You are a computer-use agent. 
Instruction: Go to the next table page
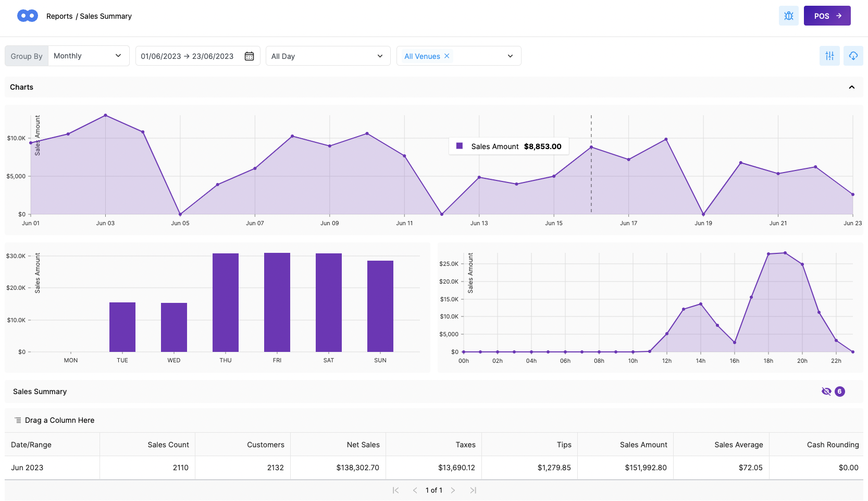tap(453, 490)
